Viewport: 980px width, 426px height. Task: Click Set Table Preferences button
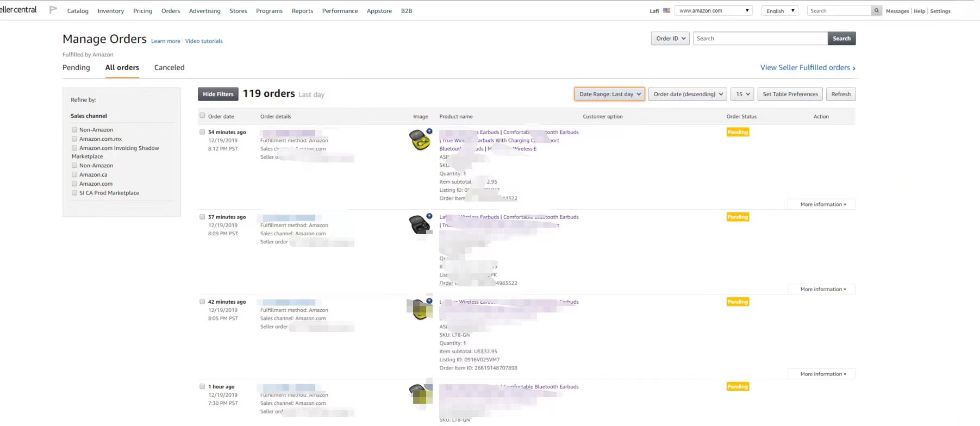click(790, 94)
